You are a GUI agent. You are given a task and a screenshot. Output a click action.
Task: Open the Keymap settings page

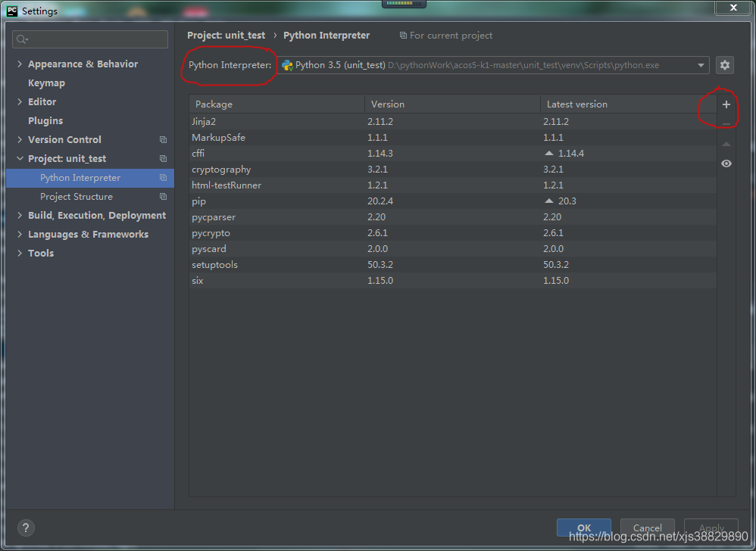coord(46,82)
